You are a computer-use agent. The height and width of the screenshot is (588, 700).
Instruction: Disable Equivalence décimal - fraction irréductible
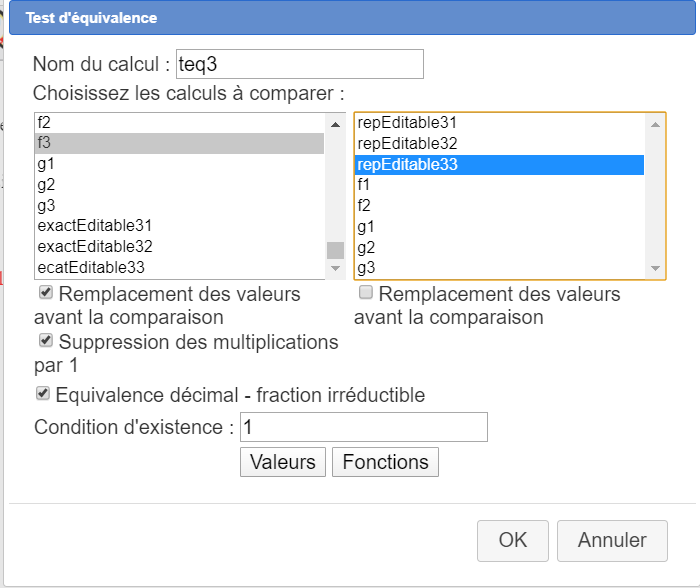tap(43, 394)
